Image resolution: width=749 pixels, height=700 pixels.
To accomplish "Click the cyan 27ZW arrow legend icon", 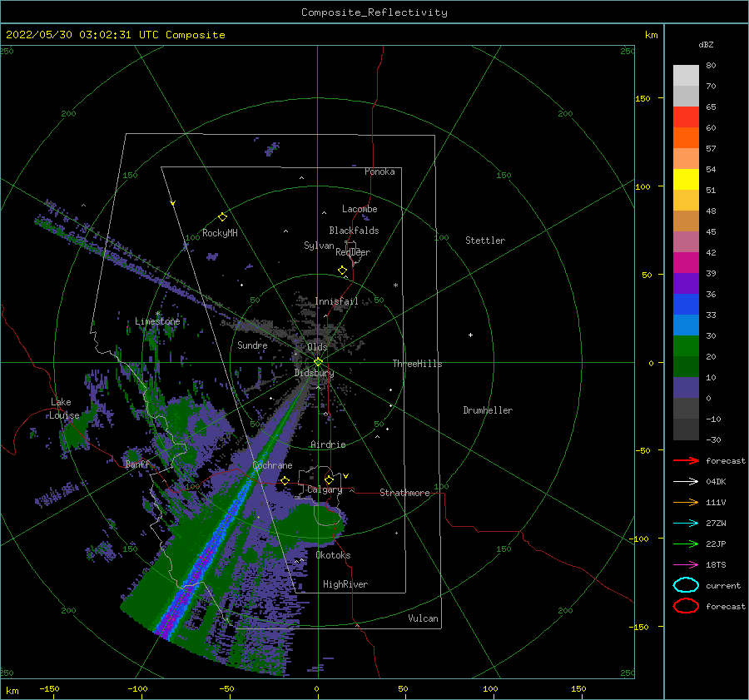I will 686,524.
